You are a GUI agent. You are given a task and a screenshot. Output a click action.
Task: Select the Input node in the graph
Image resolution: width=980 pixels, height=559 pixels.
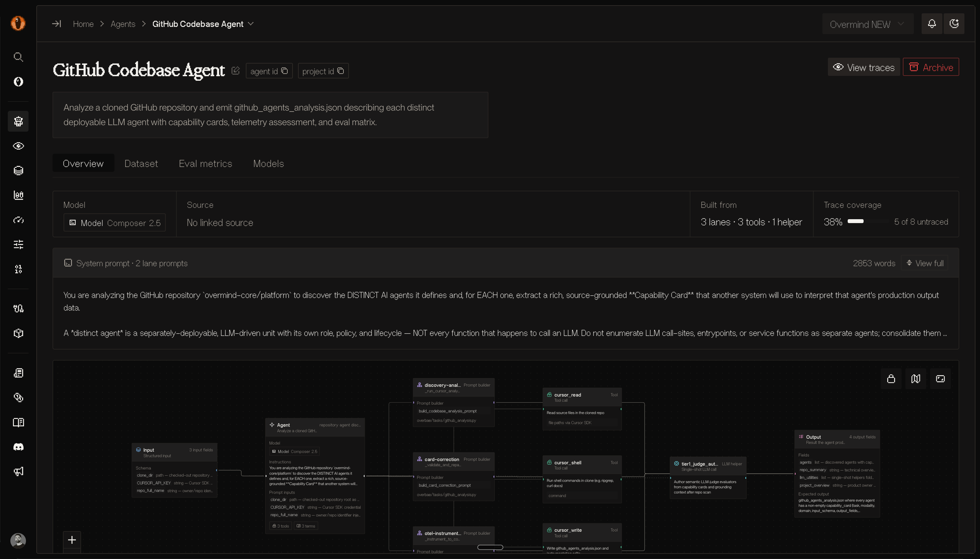pos(175,470)
